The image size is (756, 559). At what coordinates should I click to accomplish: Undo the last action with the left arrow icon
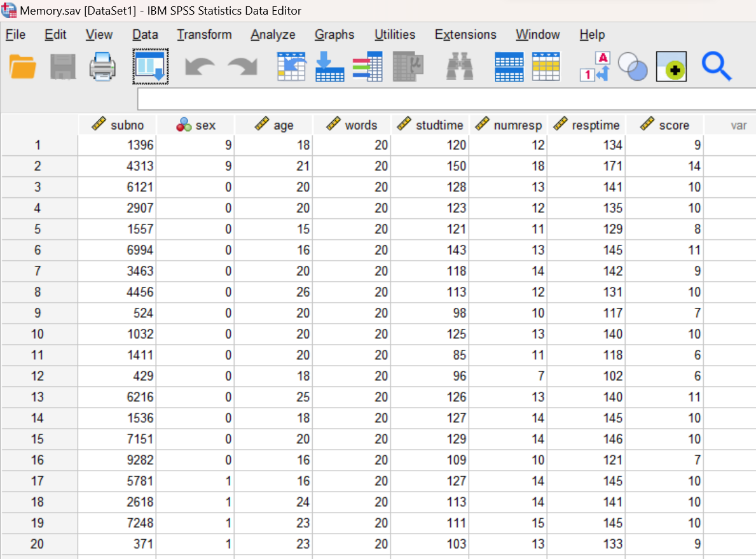click(x=200, y=67)
